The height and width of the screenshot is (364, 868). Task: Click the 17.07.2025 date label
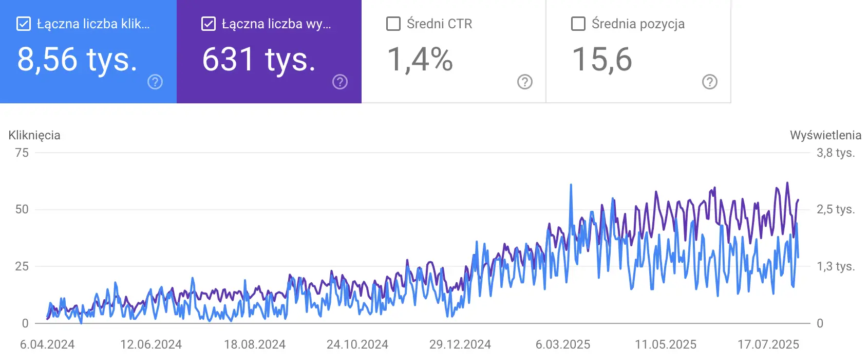[x=768, y=344]
